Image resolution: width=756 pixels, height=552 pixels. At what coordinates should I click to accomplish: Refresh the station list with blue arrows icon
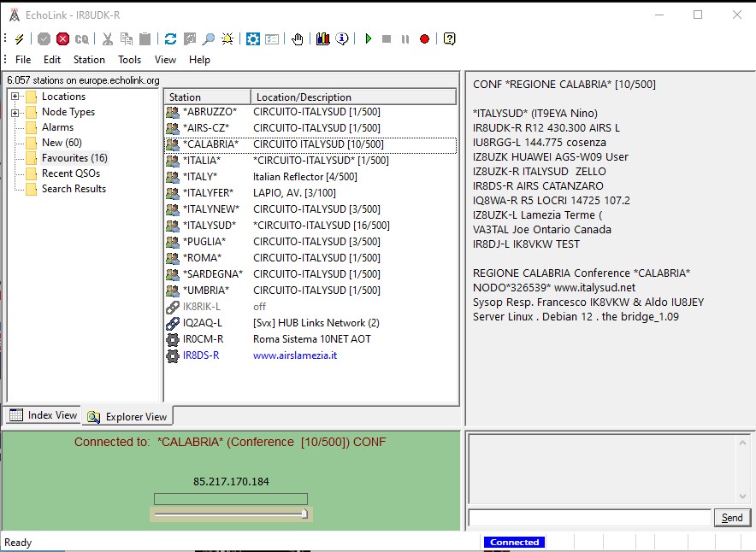pyautogui.click(x=170, y=39)
